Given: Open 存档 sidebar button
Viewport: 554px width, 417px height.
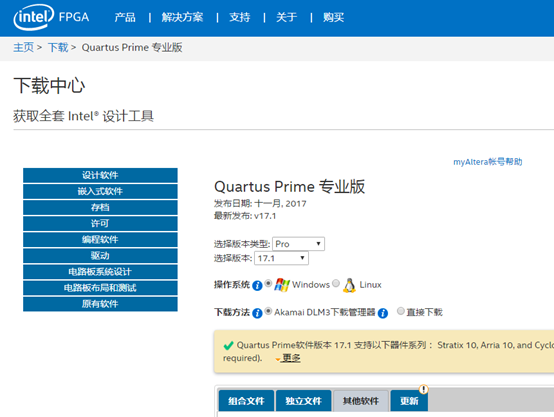Looking at the screenshot, I should point(100,207).
